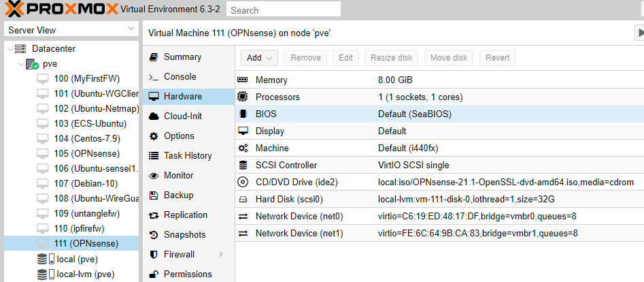
Task: Open the Add hardware dropdown
Action: 259,58
